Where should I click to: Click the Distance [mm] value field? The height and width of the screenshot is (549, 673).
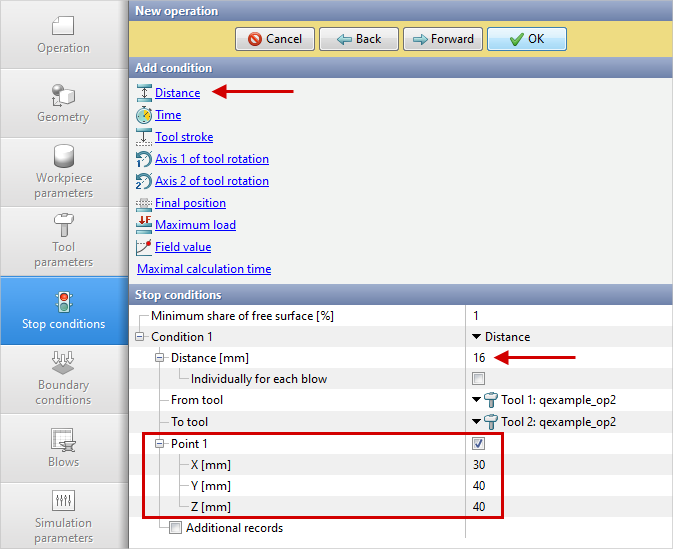pos(560,358)
